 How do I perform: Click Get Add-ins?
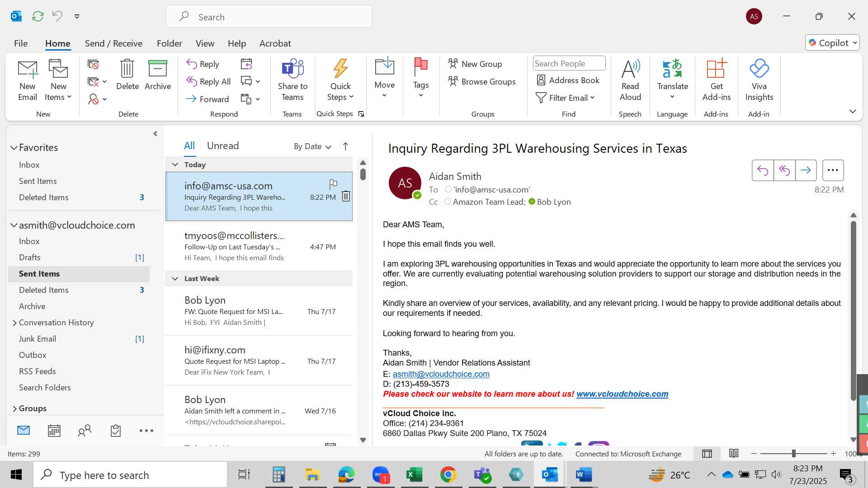pos(717,80)
